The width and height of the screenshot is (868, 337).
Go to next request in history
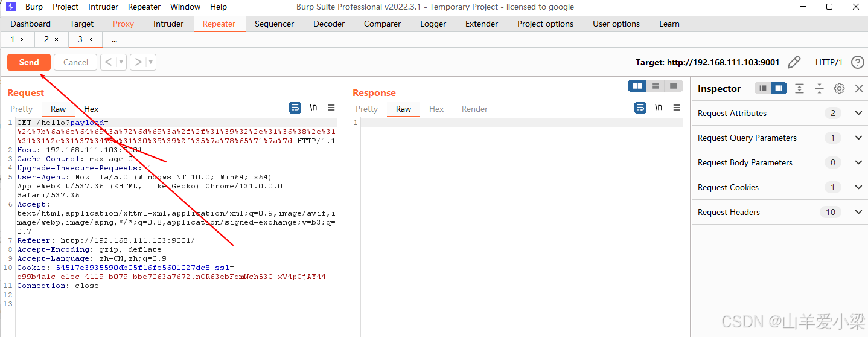pyautogui.click(x=138, y=62)
